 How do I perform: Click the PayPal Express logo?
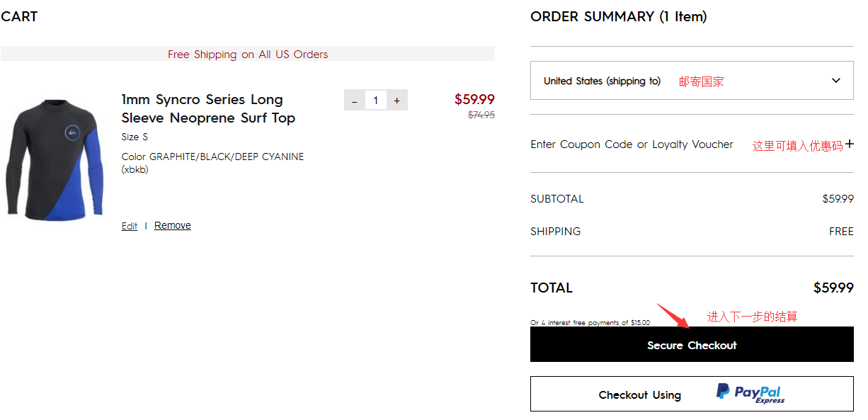(x=750, y=393)
